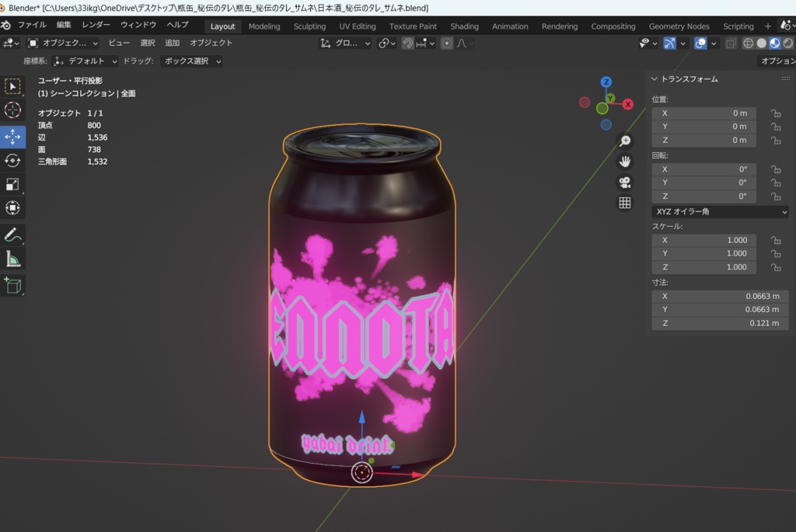This screenshot has width=796, height=532.
Task: Switch to the Shading workspace tab
Action: coord(464,26)
